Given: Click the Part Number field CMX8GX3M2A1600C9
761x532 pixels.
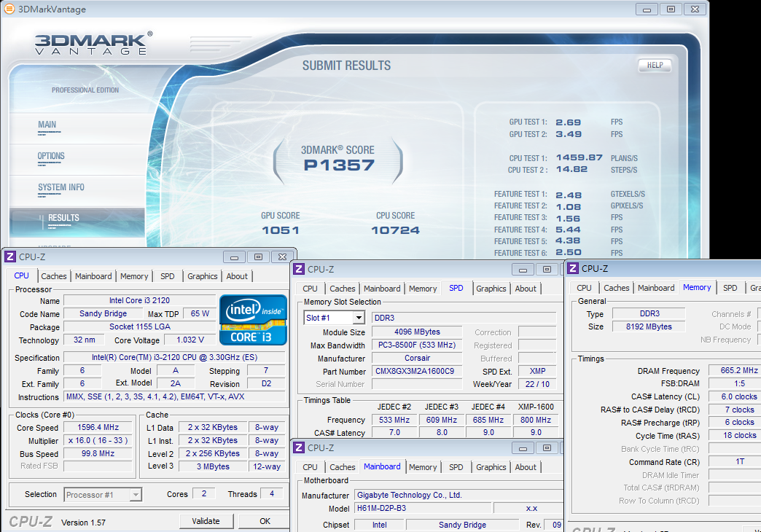Looking at the screenshot, I should pos(417,372).
